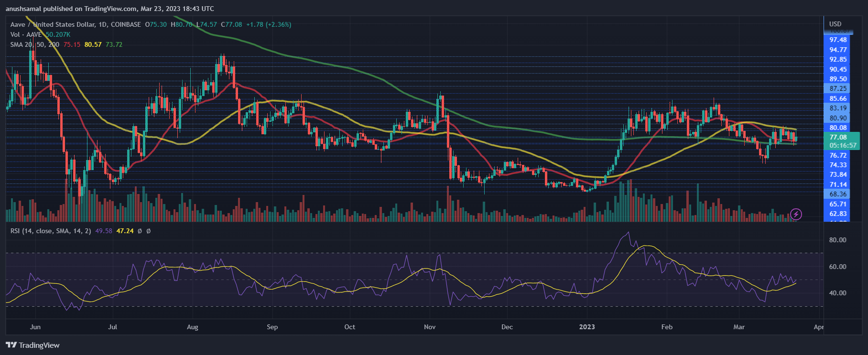Click the 80.08 price level label
This screenshot has width=868, height=355.
click(x=838, y=128)
